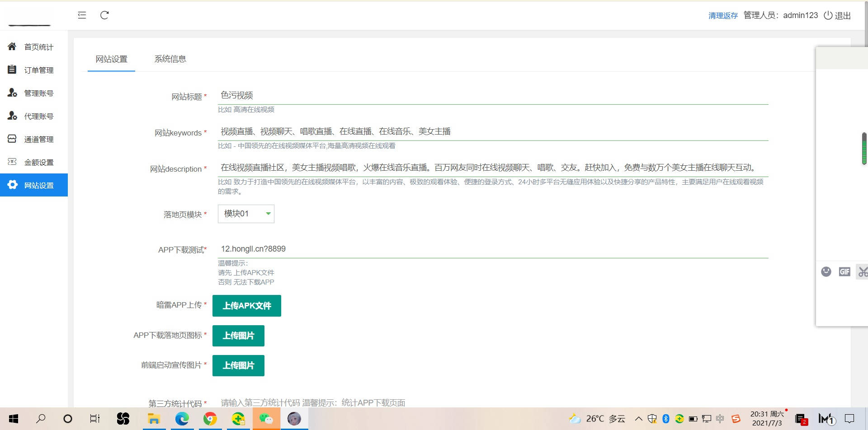Screen dimensions: 868x430
Task: Open 代理账号 in the sidebar
Action: 34,116
